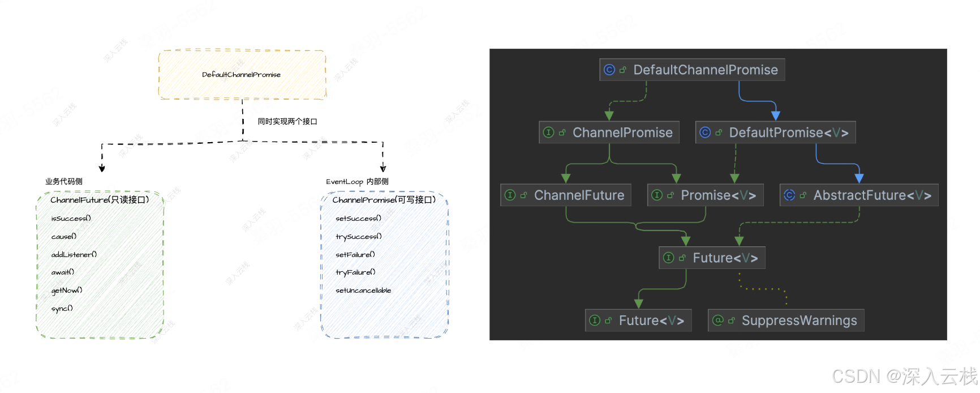Click the 'ChannelPromise(可写接口)' title in blue box
This screenshot has width=980, height=393.
(384, 200)
